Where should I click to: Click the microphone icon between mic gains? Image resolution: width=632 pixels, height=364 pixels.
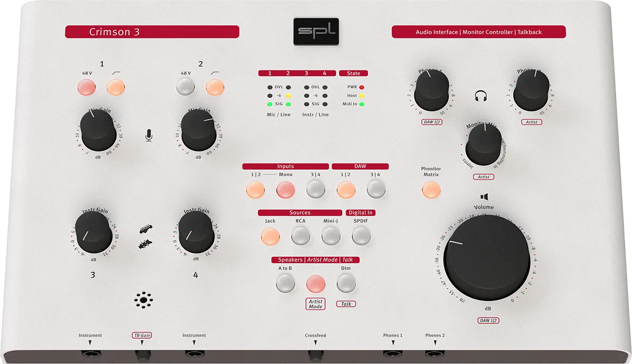click(149, 136)
